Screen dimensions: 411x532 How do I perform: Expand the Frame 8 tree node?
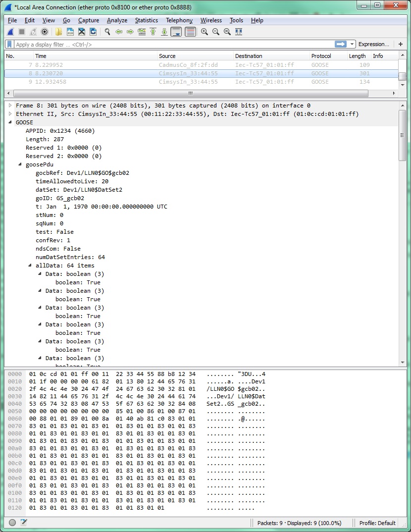pos(10,106)
